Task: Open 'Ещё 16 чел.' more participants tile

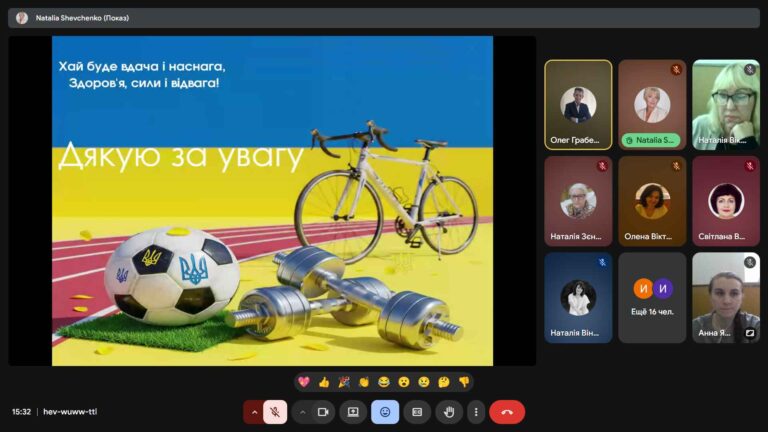Action: [652, 297]
